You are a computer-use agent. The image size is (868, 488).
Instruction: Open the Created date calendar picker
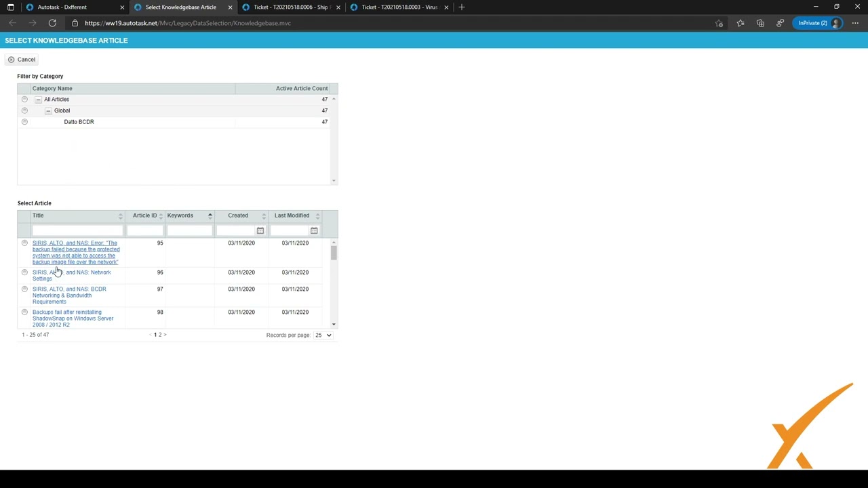tap(260, 231)
